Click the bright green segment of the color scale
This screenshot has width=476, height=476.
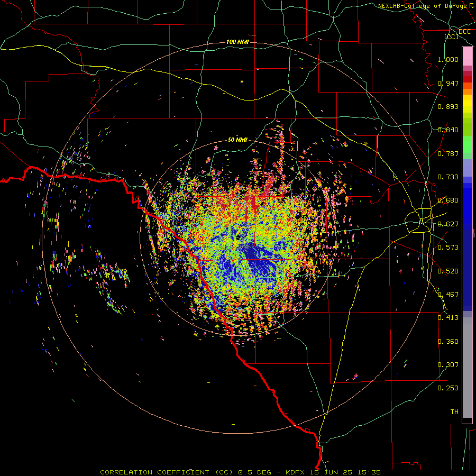(x=467, y=144)
